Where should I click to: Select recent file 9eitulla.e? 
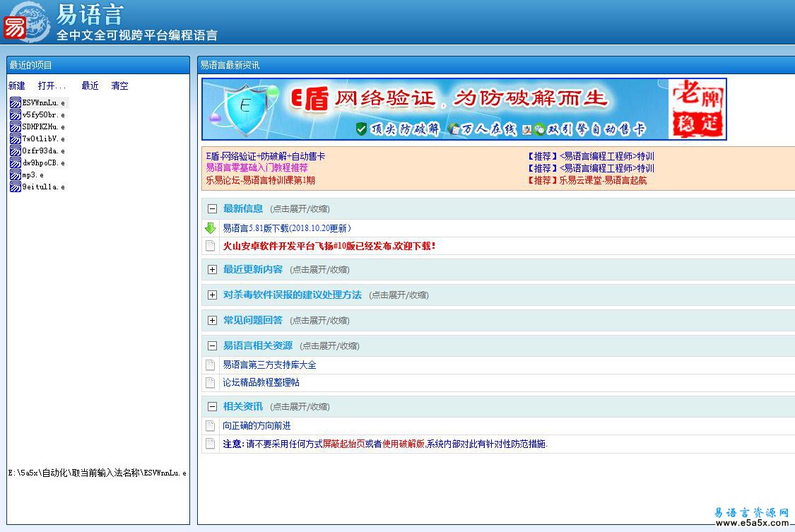44,187
